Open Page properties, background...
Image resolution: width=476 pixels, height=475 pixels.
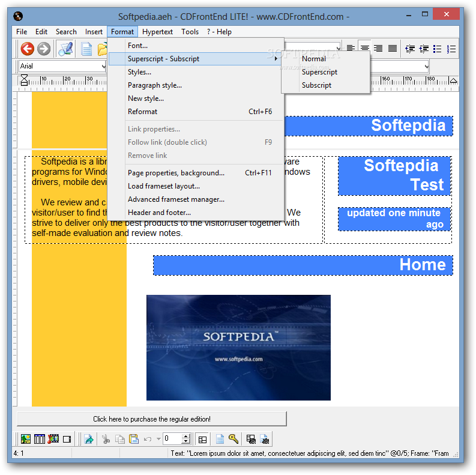coord(196,173)
